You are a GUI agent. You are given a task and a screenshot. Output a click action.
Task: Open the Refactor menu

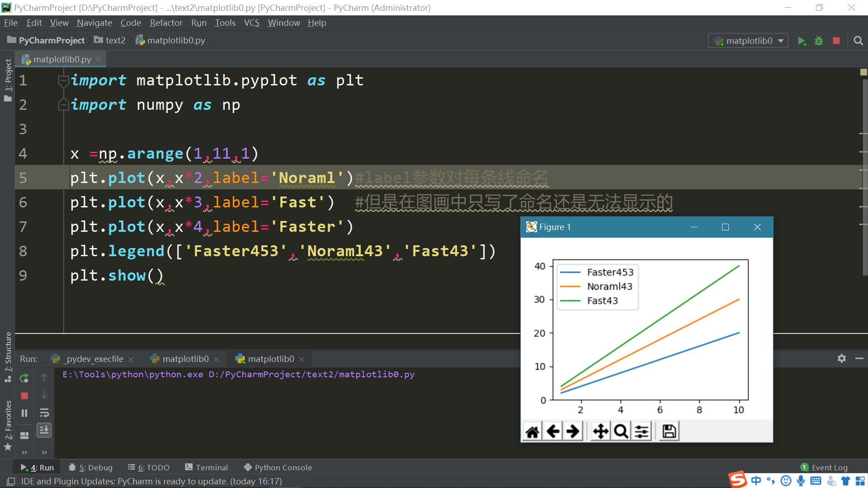166,23
